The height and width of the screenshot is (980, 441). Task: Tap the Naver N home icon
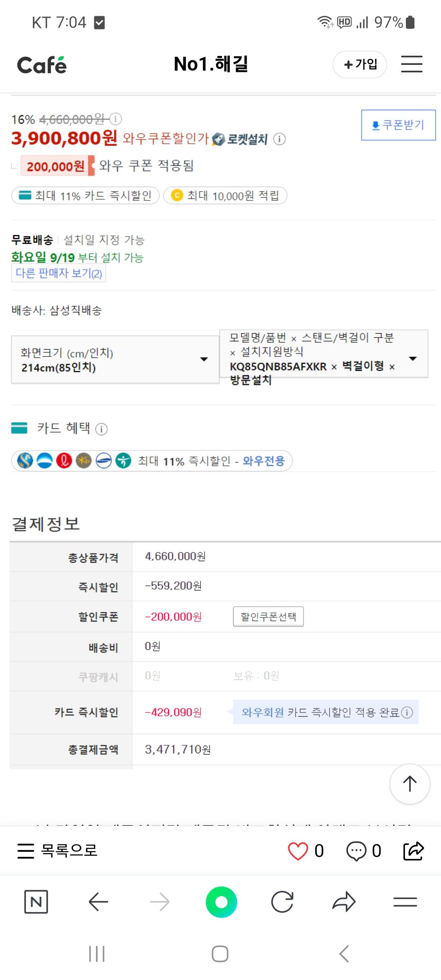pyautogui.click(x=36, y=902)
